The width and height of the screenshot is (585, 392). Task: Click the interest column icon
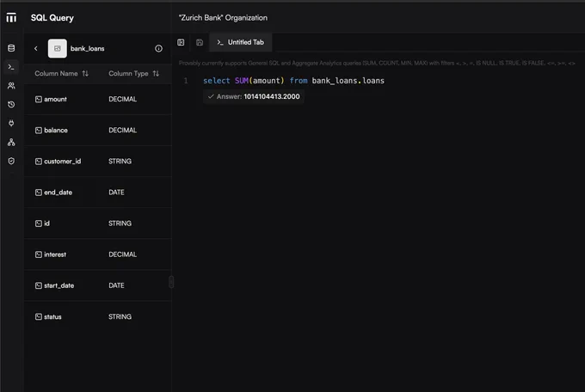[39, 254]
